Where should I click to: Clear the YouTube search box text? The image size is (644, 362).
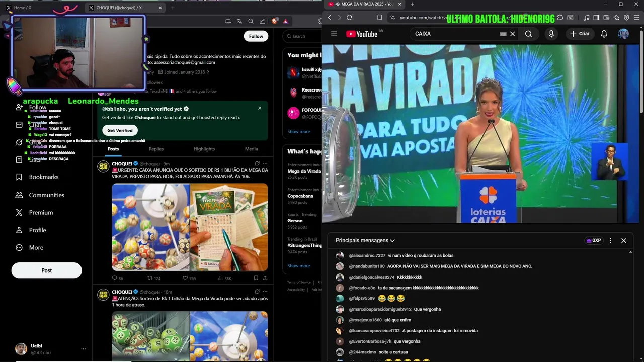(x=512, y=34)
